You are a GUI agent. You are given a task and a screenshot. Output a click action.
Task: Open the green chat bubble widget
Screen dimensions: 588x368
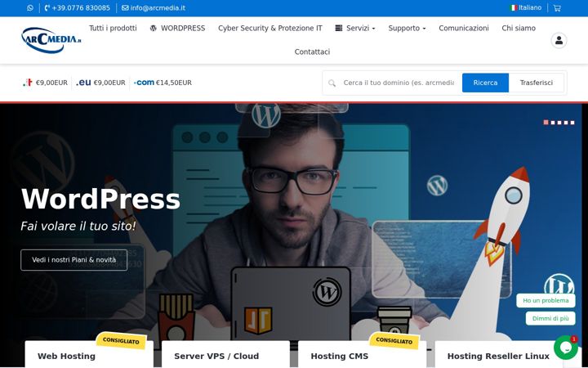pos(565,348)
